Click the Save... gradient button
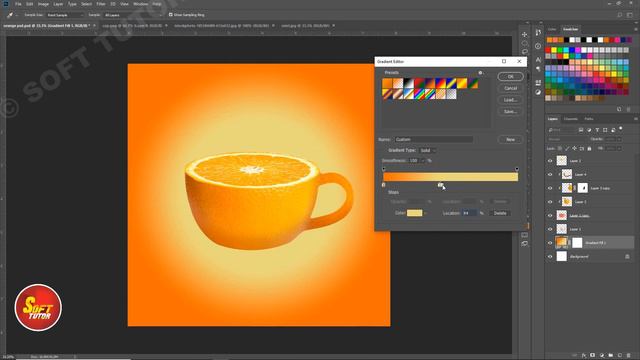This screenshot has height=360, width=640. click(510, 111)
